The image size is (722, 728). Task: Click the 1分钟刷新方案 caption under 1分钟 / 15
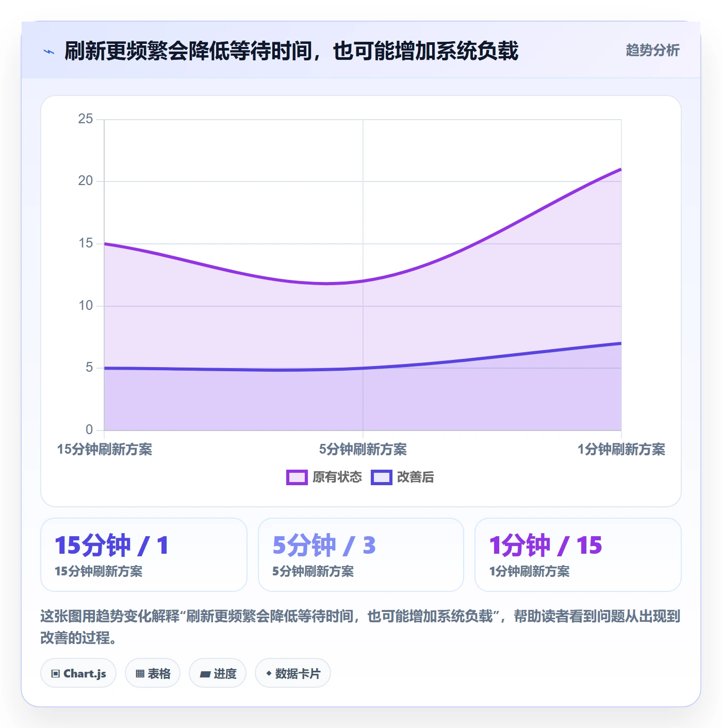point(530,571)
